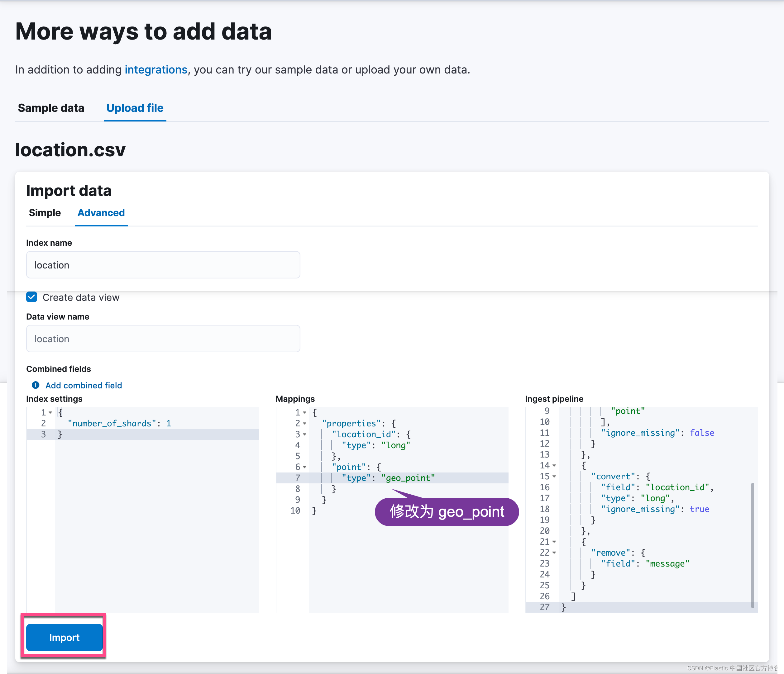
Task: Select the Advanced import tab
Action: (x=101, y=212)
